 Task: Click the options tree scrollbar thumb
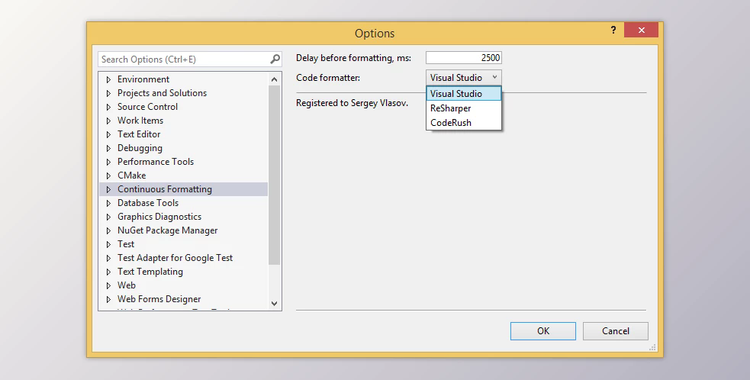tap(274, 175)
